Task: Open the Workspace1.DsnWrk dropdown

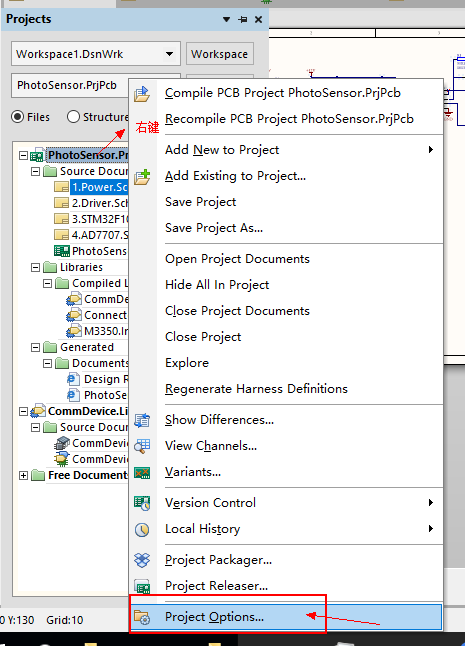Action: [x=169, y=54]
